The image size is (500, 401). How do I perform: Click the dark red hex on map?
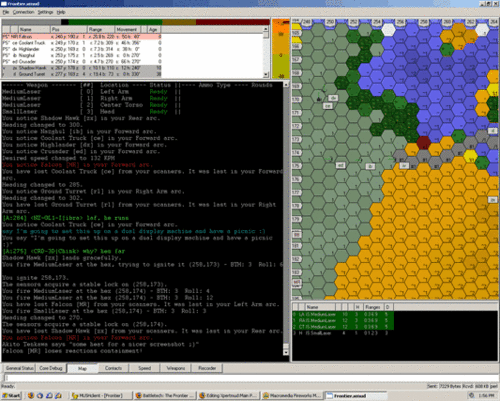click(x=424, y=142)
